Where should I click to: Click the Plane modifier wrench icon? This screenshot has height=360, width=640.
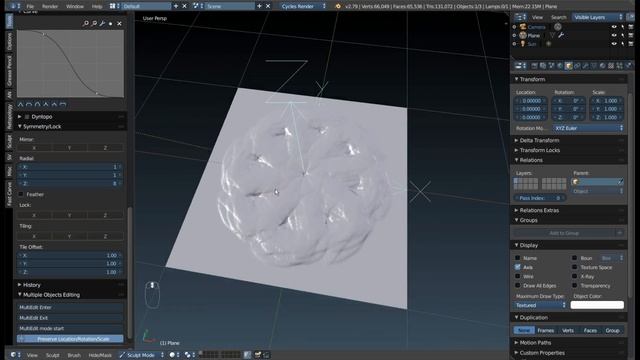561,36
